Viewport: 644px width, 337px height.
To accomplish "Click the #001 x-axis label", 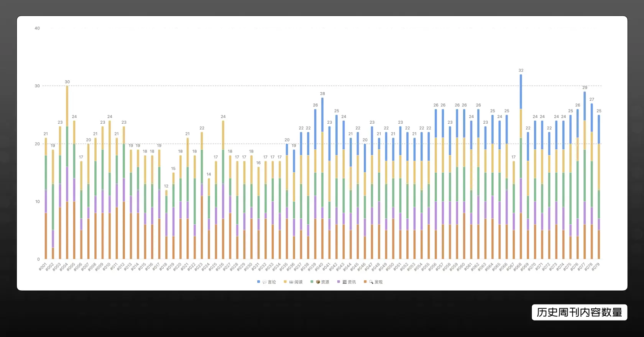I will (43, 267).
